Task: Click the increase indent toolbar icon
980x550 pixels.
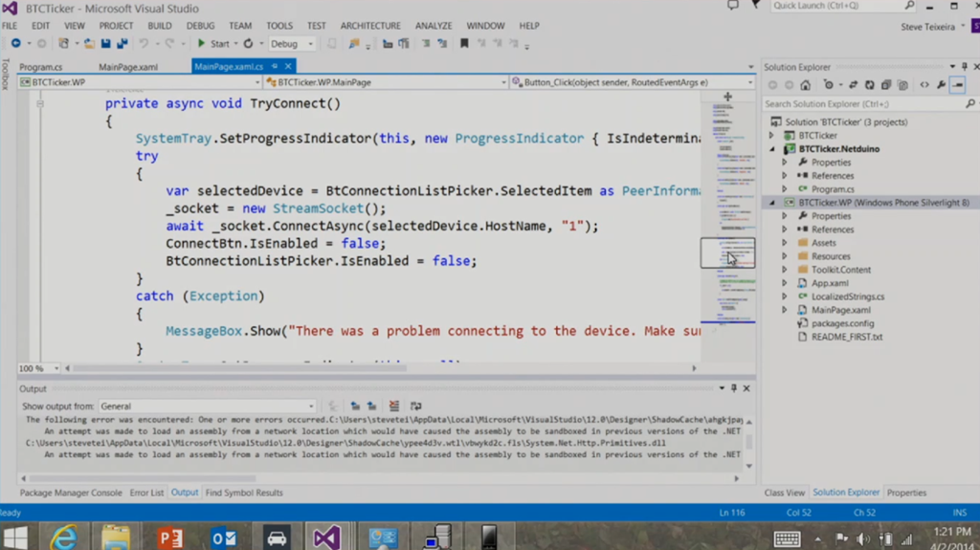Action: pos(426,43)
